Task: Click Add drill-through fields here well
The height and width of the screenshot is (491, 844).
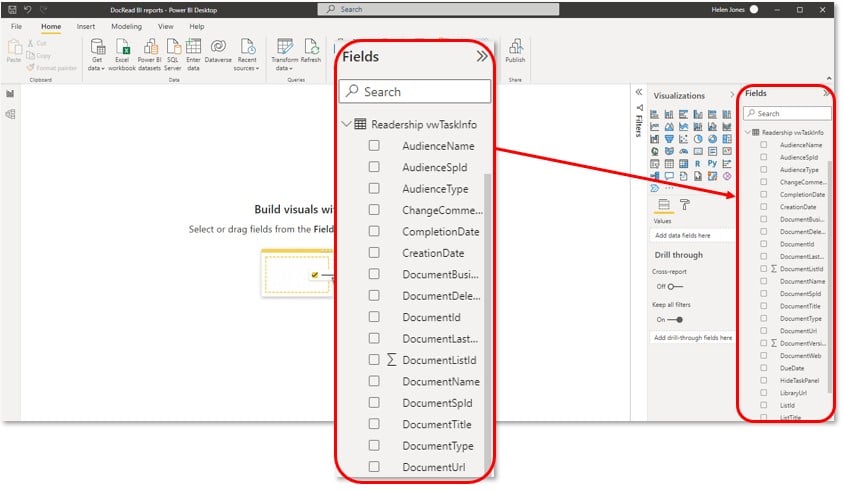Action: tap(690, 338)
